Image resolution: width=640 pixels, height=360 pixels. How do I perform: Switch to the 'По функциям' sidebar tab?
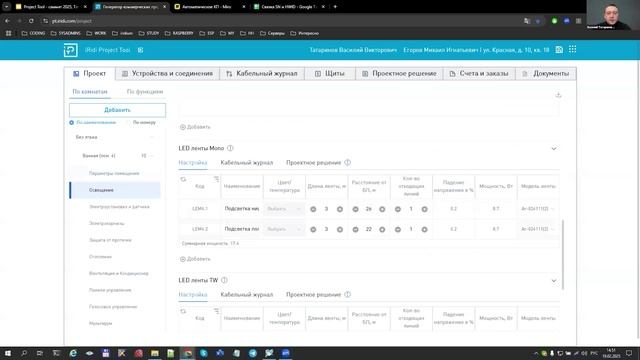[x=145, y=92]
